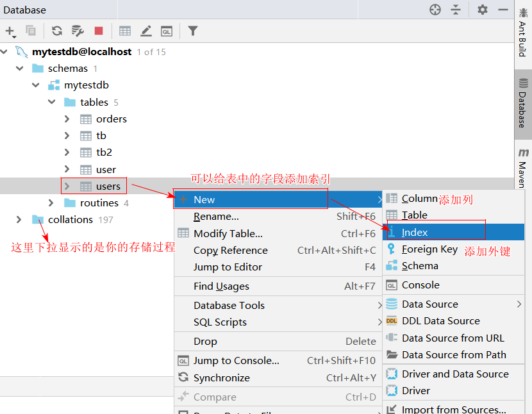
Task: Open query console QL toolbar icon
Action: [166, 31]
